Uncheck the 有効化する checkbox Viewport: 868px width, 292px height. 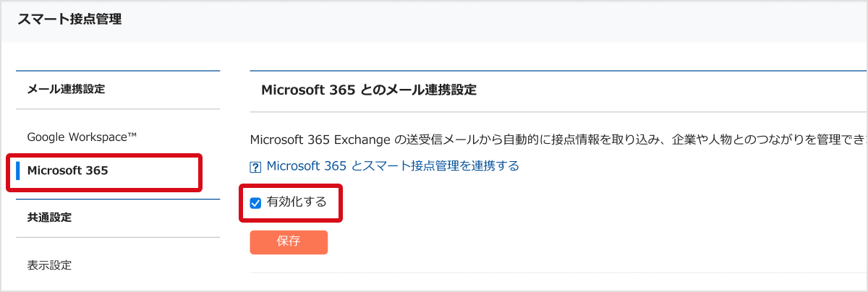(x=255, y=203)
